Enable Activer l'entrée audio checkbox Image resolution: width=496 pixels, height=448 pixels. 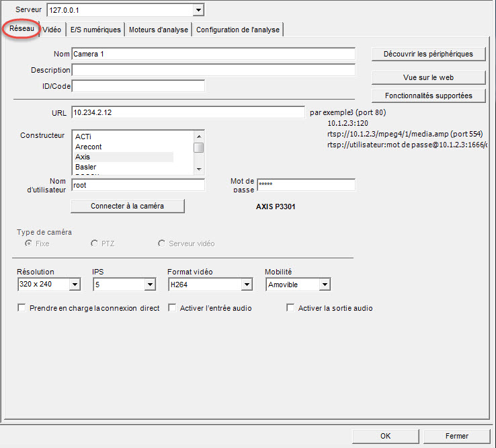[172, 307]
